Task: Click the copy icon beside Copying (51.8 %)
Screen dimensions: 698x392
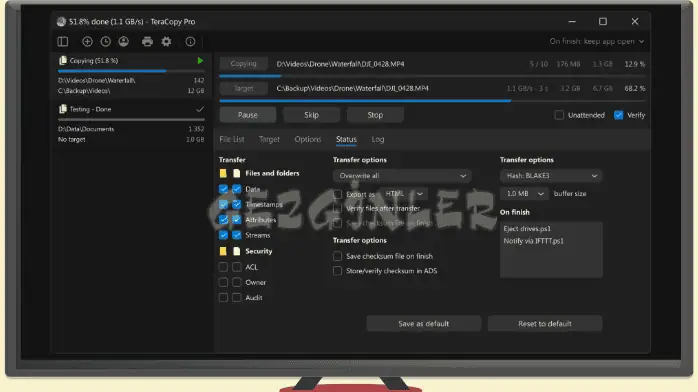Action: coord(63,60)
